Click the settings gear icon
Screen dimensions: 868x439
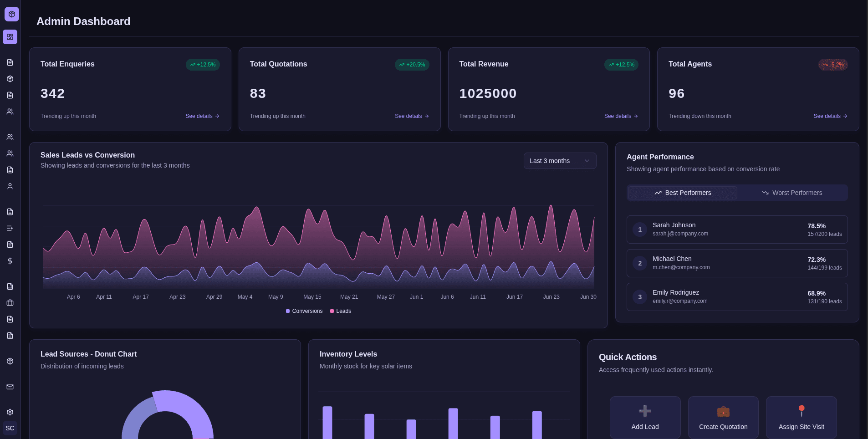click(10, 412)
